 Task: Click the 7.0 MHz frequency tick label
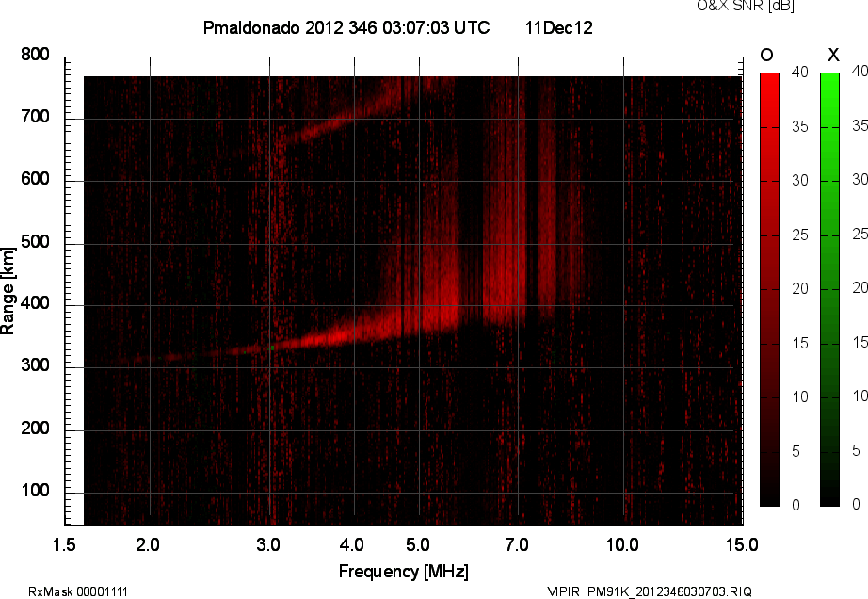click(x=517, y=544)
